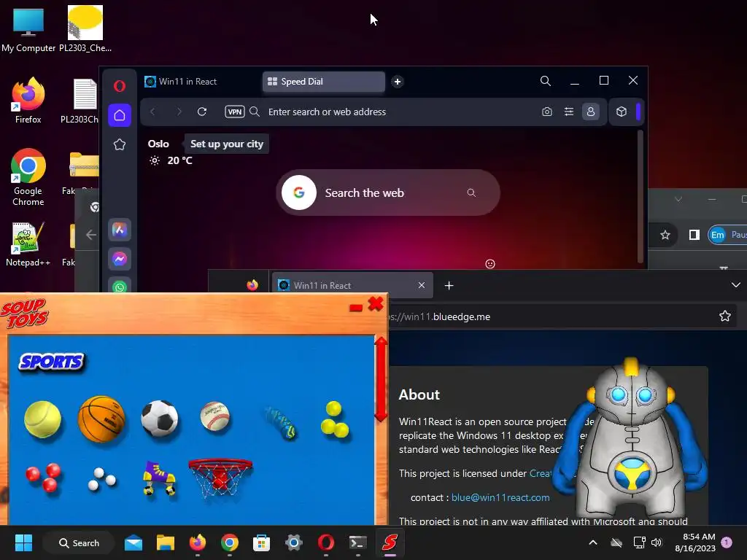Open Opera Easy Setup sliders icon

569,112
